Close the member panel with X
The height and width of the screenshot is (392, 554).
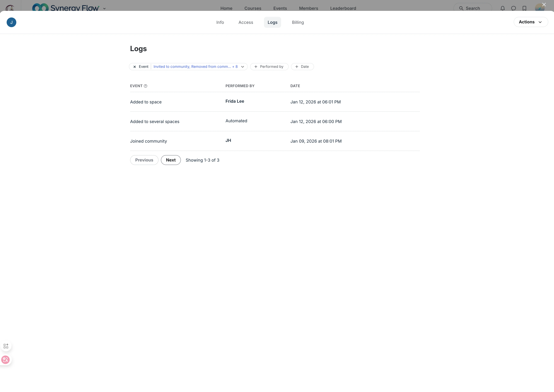point(544,4)
